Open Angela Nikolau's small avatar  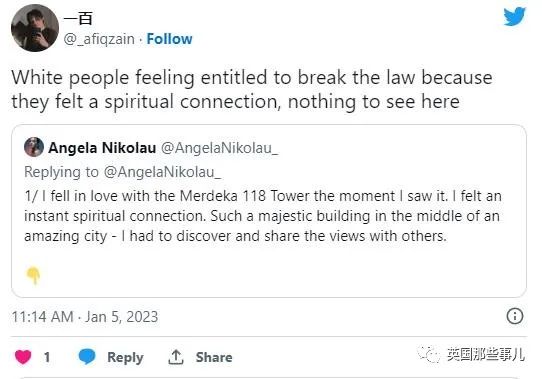coord(34,147)
